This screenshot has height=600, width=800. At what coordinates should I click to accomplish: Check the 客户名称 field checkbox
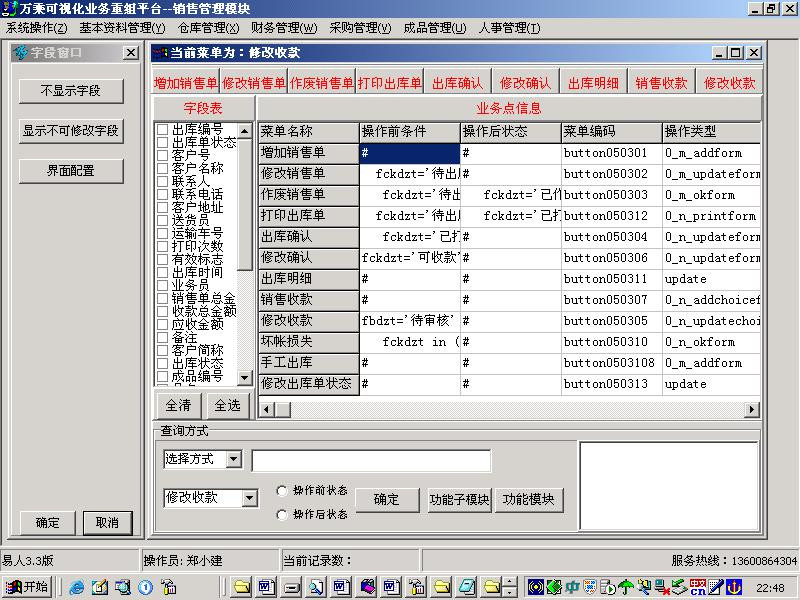[x=163, y=168]
